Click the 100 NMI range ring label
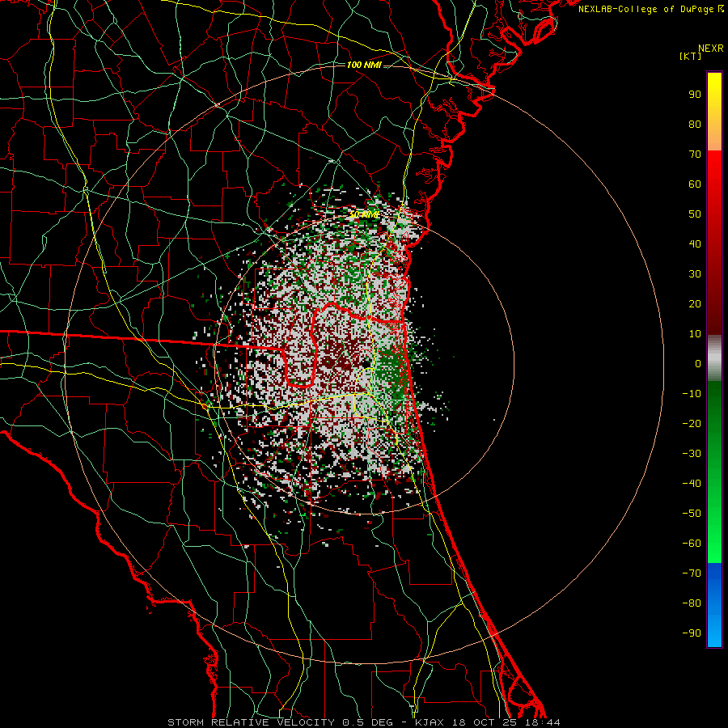The width and height of the screenshot is (728, 728). 364,65
